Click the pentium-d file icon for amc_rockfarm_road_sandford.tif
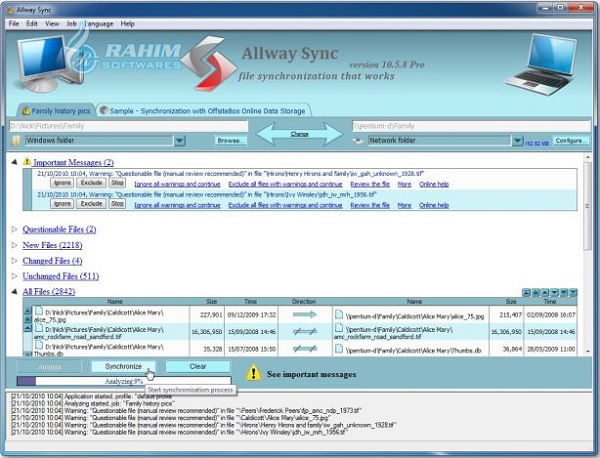This screenshot has width=600, height=458. 339,328
